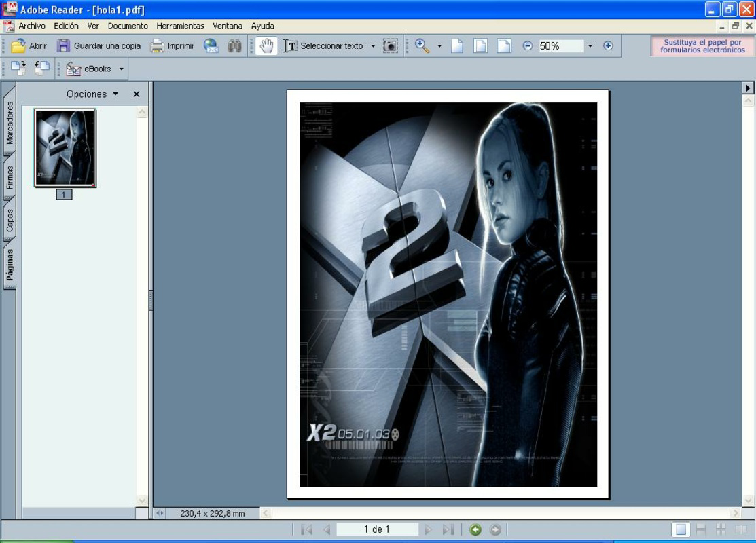Select the Zoom magnifier tool
This screenshot has width=756, height=543.
(x=422, y=45)
